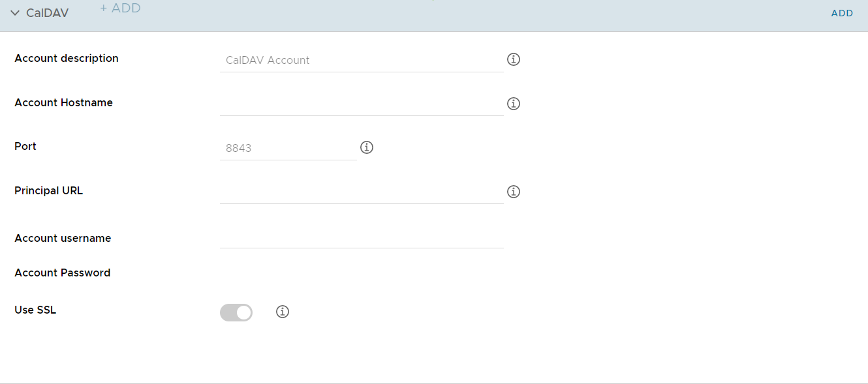The image size is (868, 384).
Task: Show info tooltip for Account Hostname
Action: pos(514,104)
